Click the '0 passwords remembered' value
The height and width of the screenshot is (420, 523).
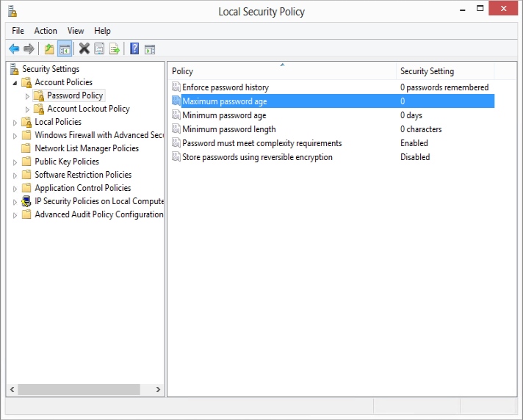444,87
